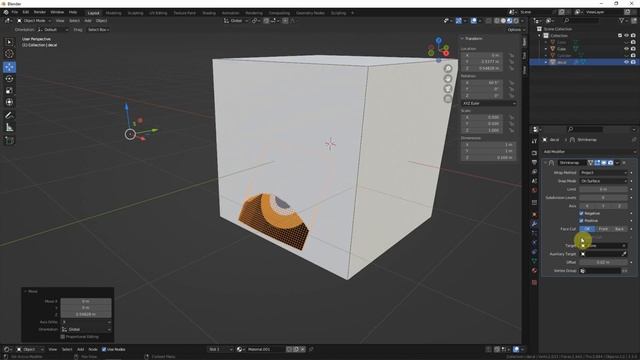The image size is (640, 360).
Task: Open the Render menu
Action: pos(40,12)
